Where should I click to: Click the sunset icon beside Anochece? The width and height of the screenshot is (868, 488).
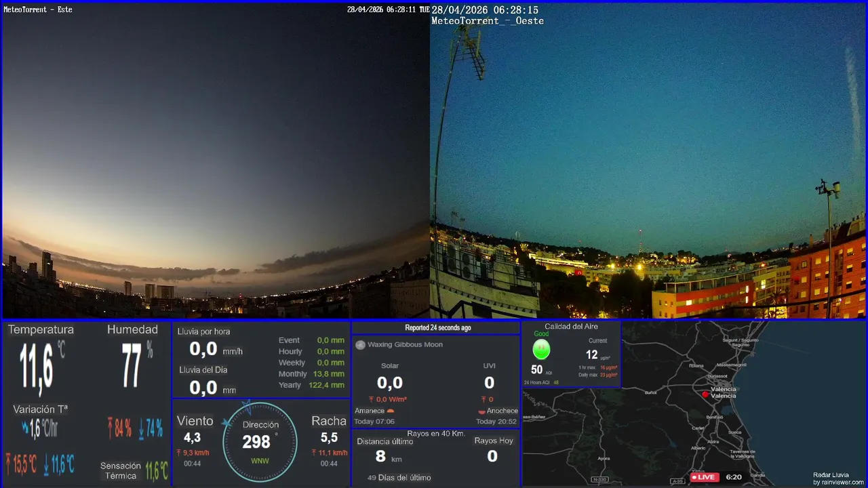pos(481,411)
